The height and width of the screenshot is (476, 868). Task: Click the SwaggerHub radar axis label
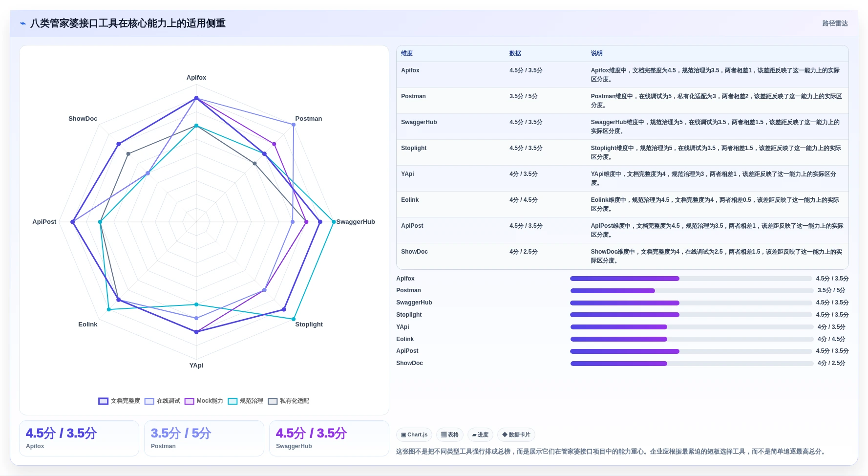tap(356, 222)
